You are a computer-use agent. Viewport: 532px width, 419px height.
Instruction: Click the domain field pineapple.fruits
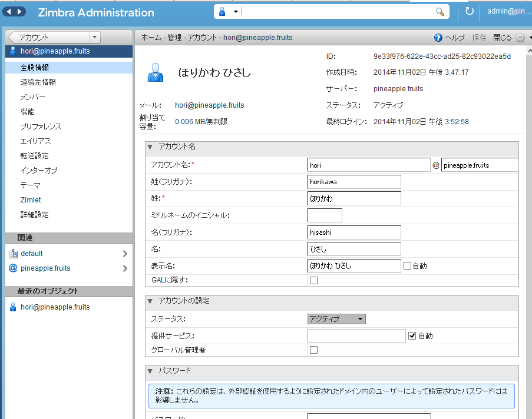click(x=480, y=165)
